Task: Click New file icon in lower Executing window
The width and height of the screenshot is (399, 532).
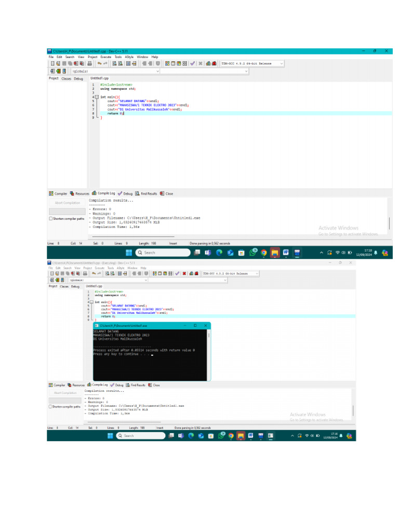Action: tap(52, 273)
